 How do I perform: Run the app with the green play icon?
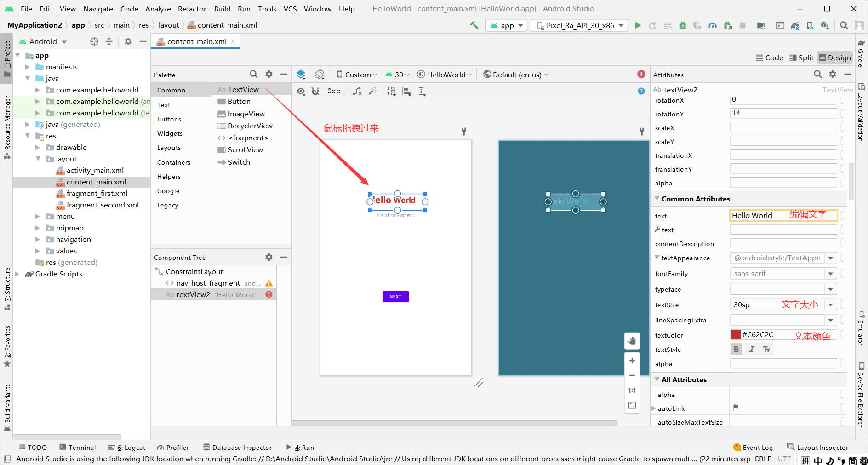(x=638, y=25)
